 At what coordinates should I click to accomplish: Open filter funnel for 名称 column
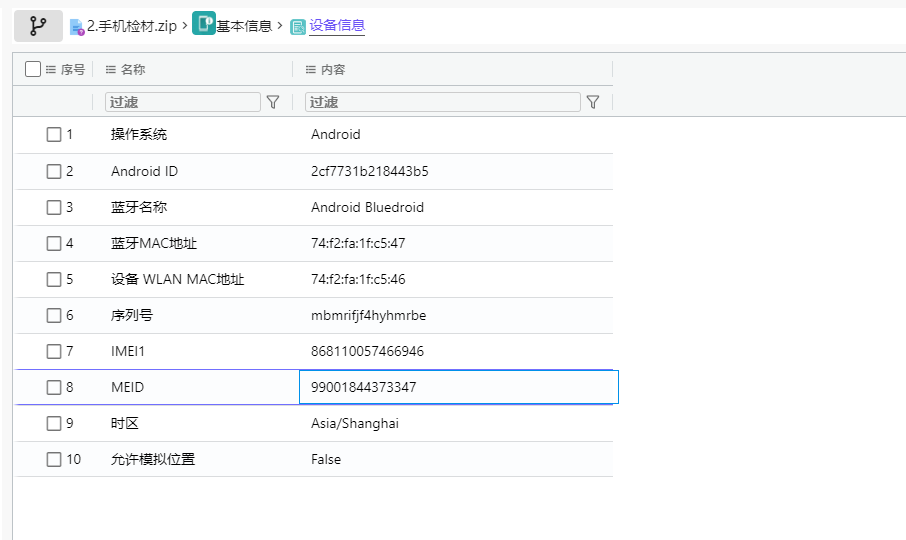(273, 102)
